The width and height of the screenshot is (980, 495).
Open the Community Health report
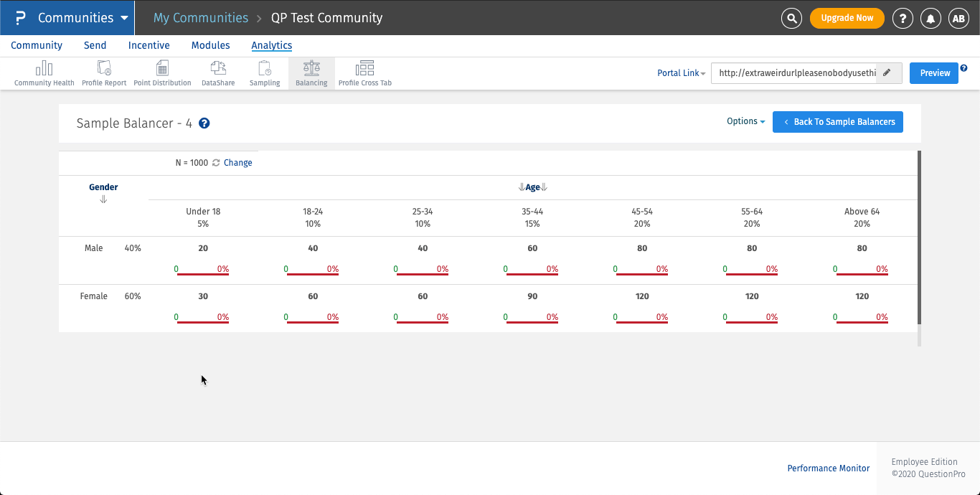(44, 73)
